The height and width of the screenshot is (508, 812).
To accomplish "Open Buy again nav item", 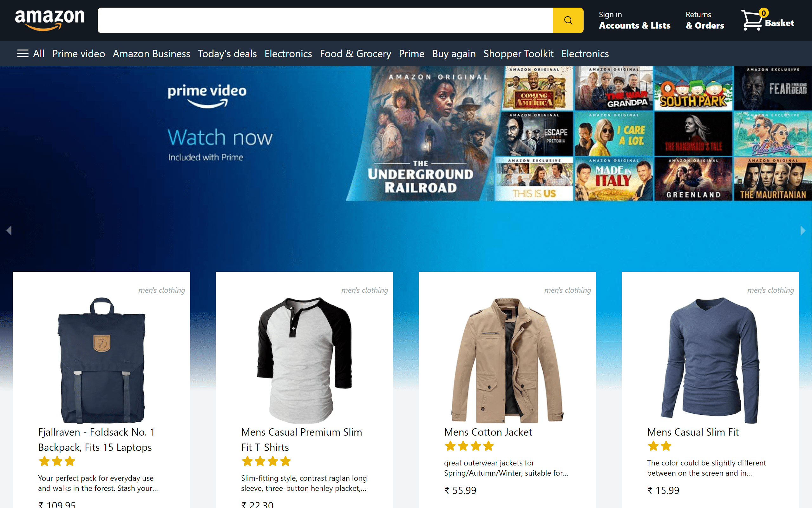I will (x=454, y=54).
